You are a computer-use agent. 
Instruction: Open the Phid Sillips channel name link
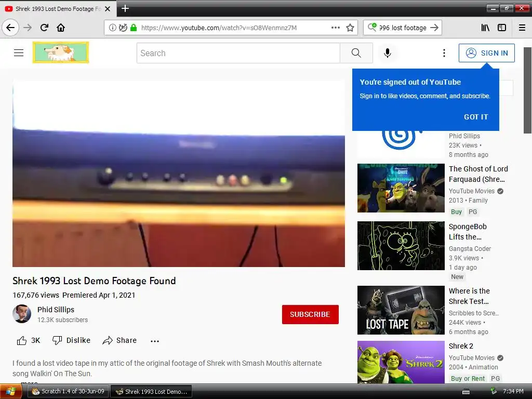point(56,310)
